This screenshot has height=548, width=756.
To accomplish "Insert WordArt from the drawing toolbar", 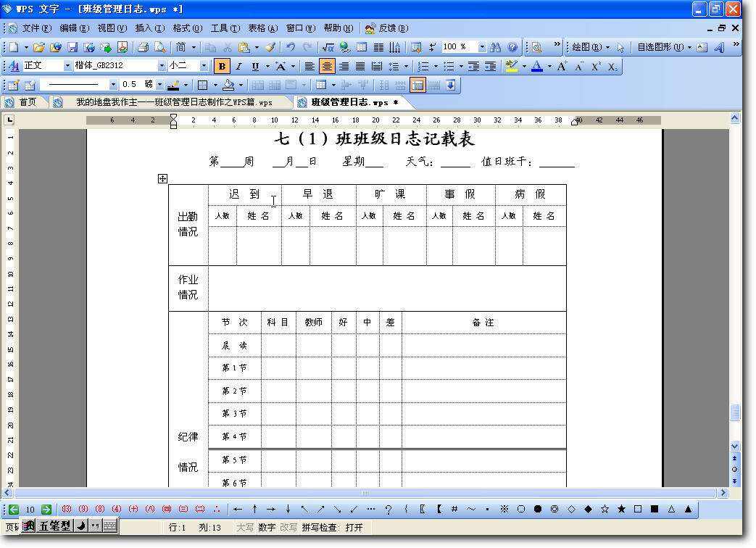I will pyautogui.click(x=719, y=47).
